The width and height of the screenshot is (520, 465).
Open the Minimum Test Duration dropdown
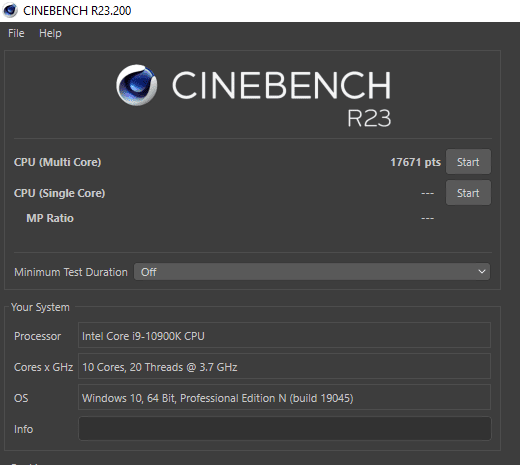312,272
